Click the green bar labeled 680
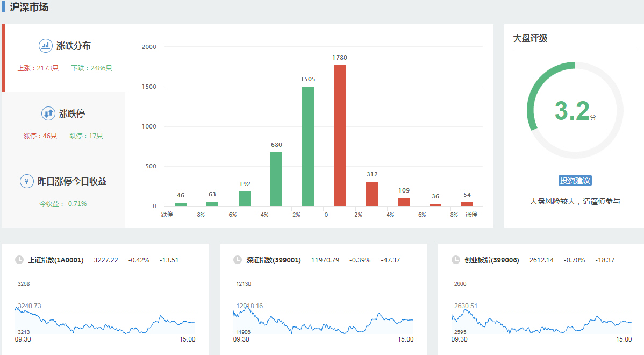The image size is (644, 355). pos(276,179)
